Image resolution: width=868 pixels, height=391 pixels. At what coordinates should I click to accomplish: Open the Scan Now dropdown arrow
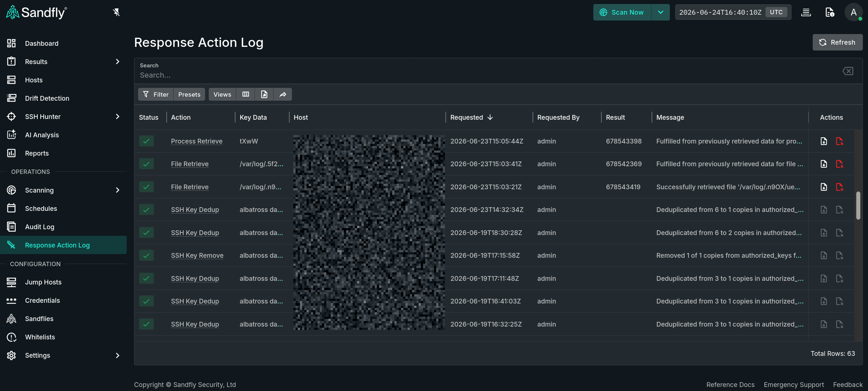661,12
